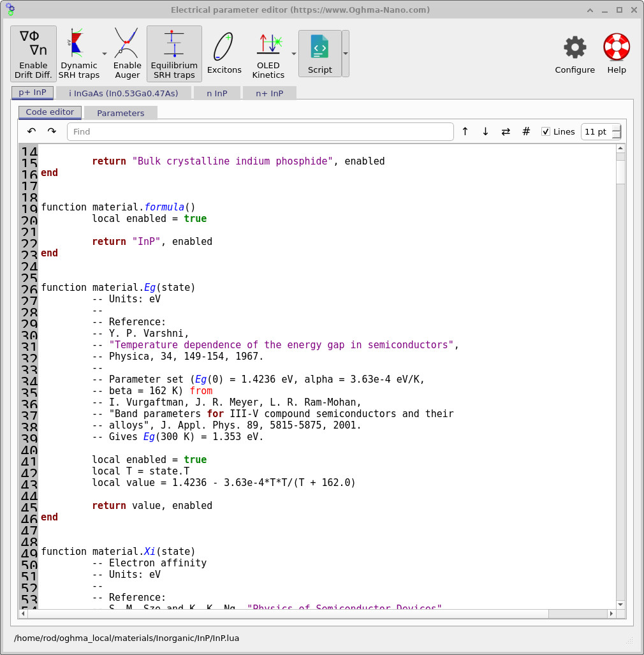Click vertical scrollbar up arrow

tap(620, 149)
